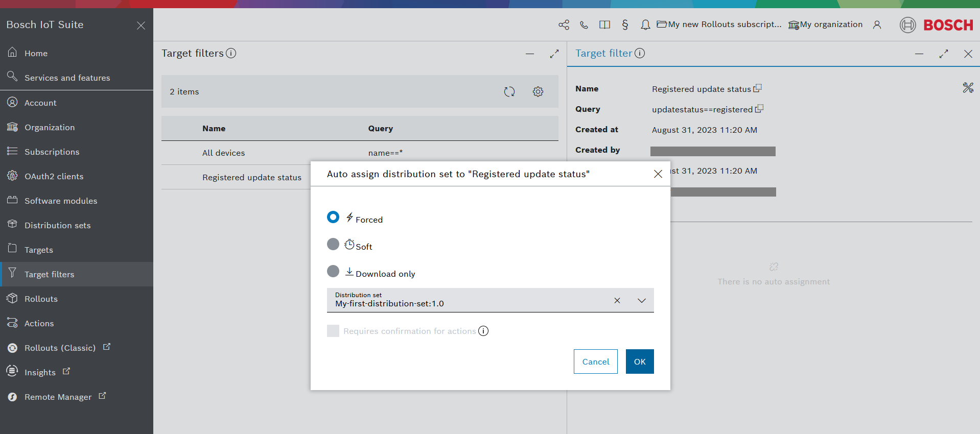Open the documentation book icon
980x434 pixels.
604,25
